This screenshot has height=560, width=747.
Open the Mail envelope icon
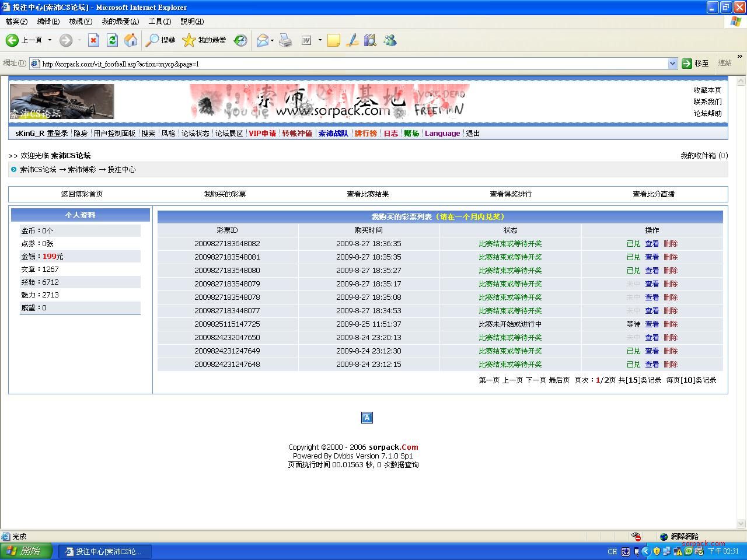pos(262,40)
